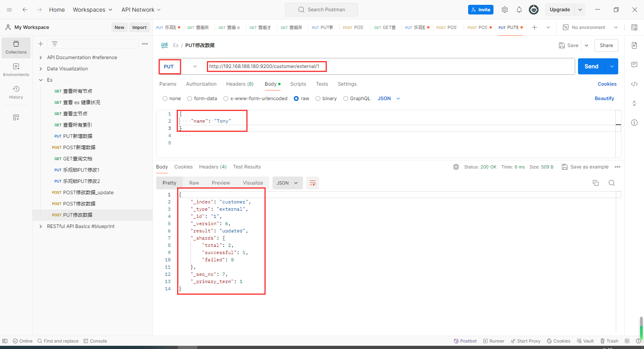This screenshot has height=349, width=644.
Task: Collapse the Es collection
Action: (41, 80)
